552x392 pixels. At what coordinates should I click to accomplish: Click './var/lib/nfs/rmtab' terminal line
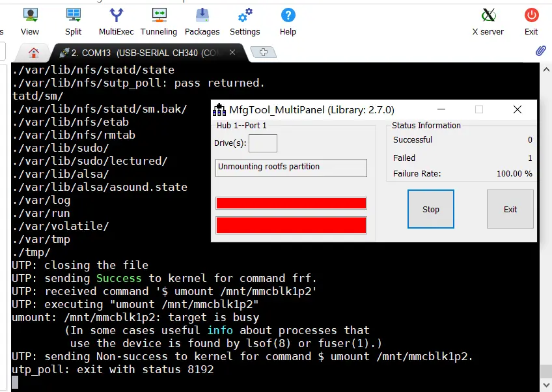click(x=74, y=135)
